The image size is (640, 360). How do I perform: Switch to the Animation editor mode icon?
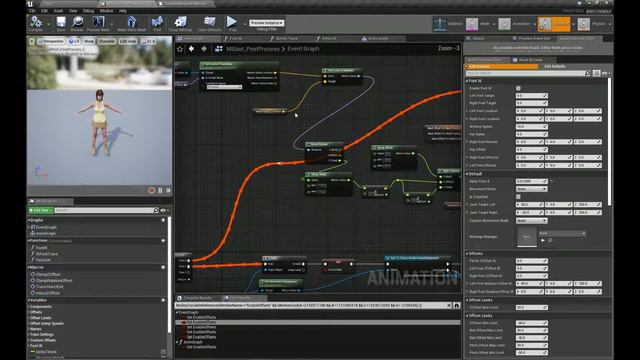click(x=504, y=24)
